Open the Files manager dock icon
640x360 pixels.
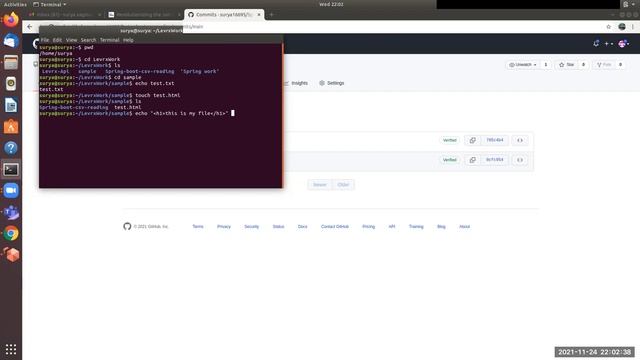coord(11,62)
